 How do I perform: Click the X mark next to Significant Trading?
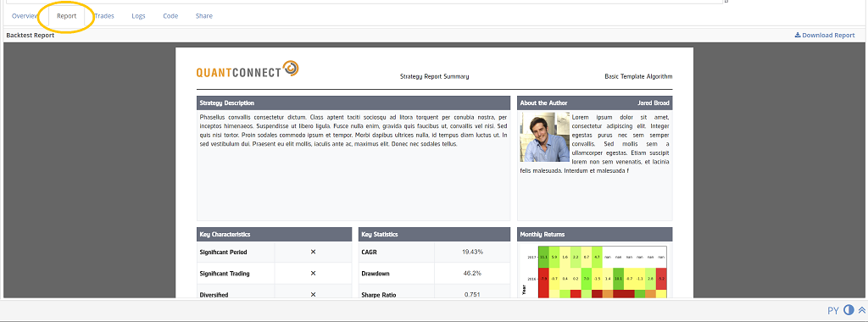pos(313,274)
